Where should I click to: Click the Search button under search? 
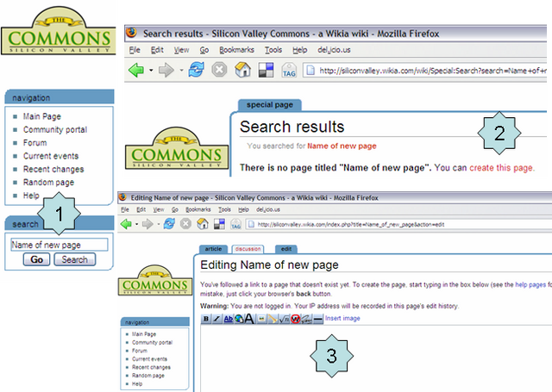(x=75, y=259)
